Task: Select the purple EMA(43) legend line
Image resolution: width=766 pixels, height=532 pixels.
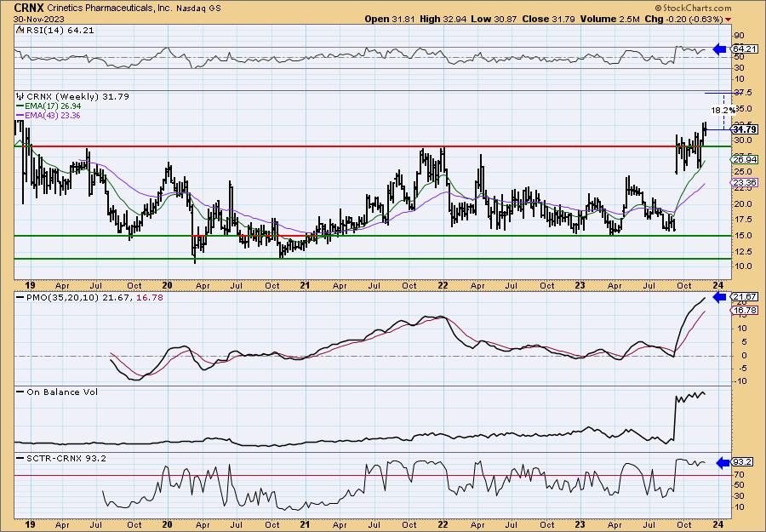Action: coord(20,116)
